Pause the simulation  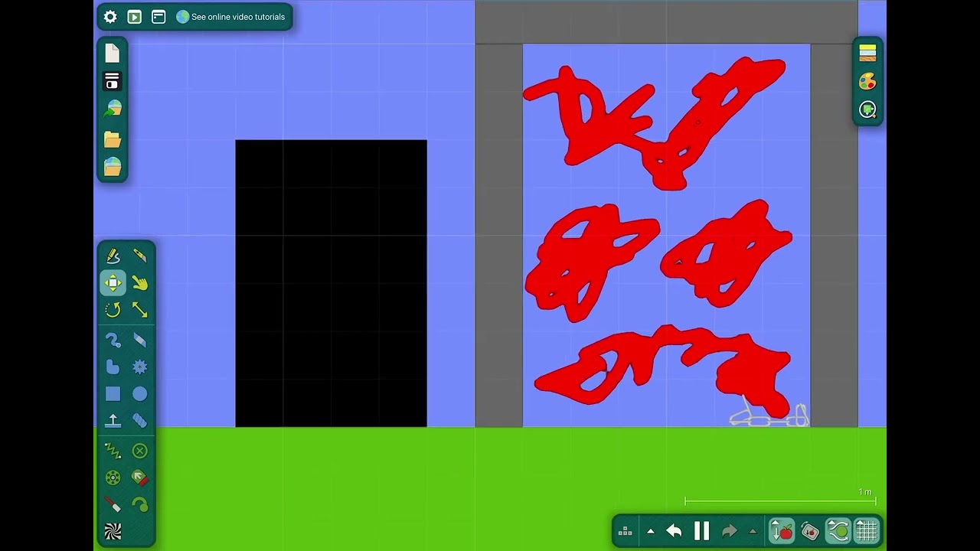tap(701, 531)
